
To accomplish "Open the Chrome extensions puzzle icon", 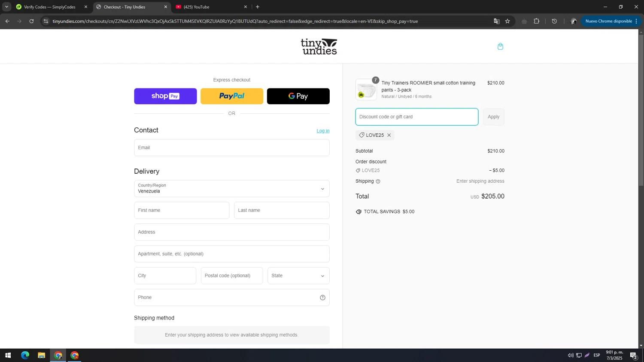I will [537, 21].
